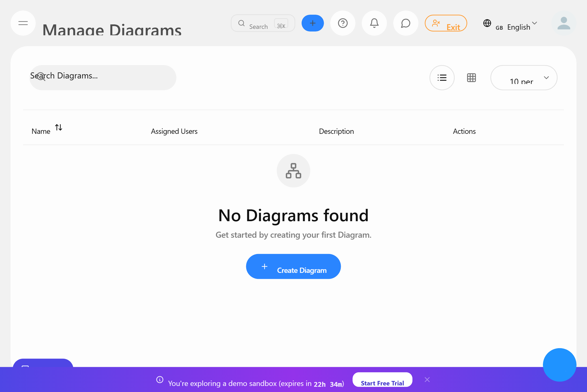Click inside the Search Diagrams field
Viewport: 587px width, 392px height.
click(x=102, y=77)
